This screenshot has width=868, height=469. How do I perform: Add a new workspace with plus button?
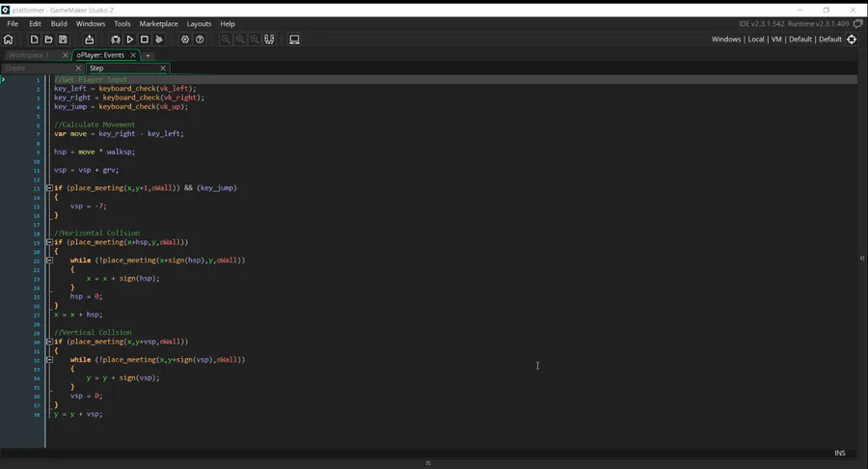pos(148,55)
